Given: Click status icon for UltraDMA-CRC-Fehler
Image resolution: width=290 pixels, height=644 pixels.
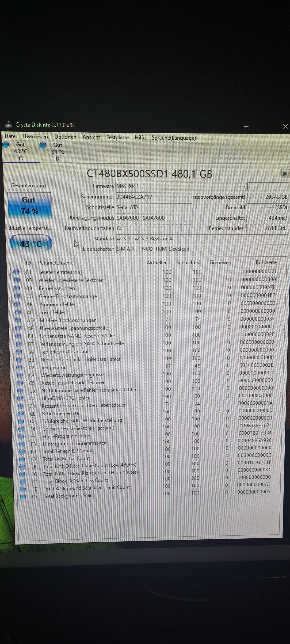Looking at the screenshot, I should coord(20,398).
